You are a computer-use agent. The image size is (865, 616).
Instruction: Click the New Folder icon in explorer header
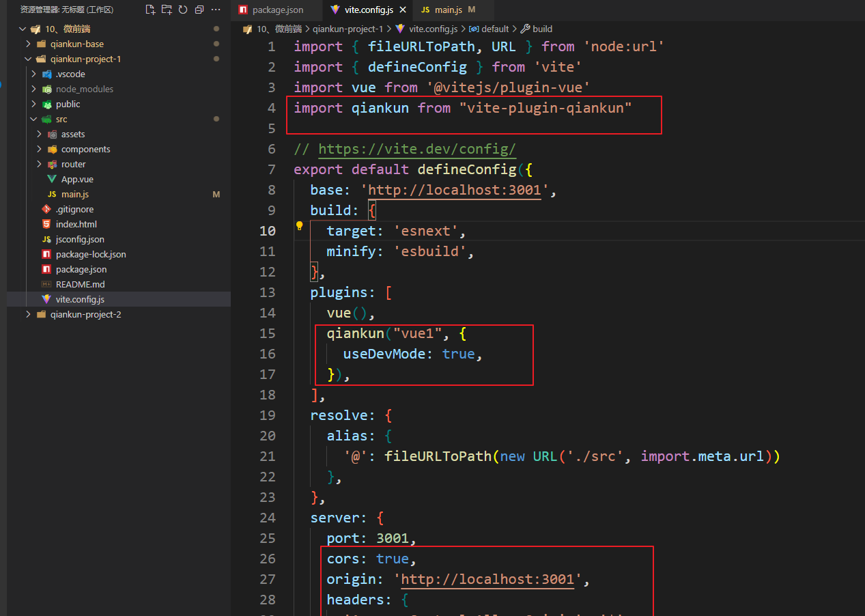coord(167,10)
